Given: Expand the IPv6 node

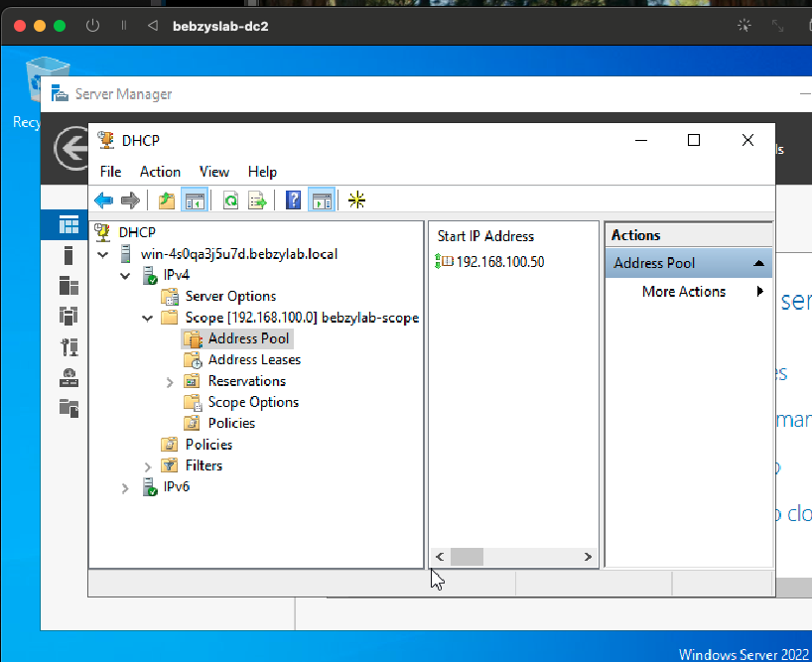Looking at the screenshot, I should (x=125, y=488).
